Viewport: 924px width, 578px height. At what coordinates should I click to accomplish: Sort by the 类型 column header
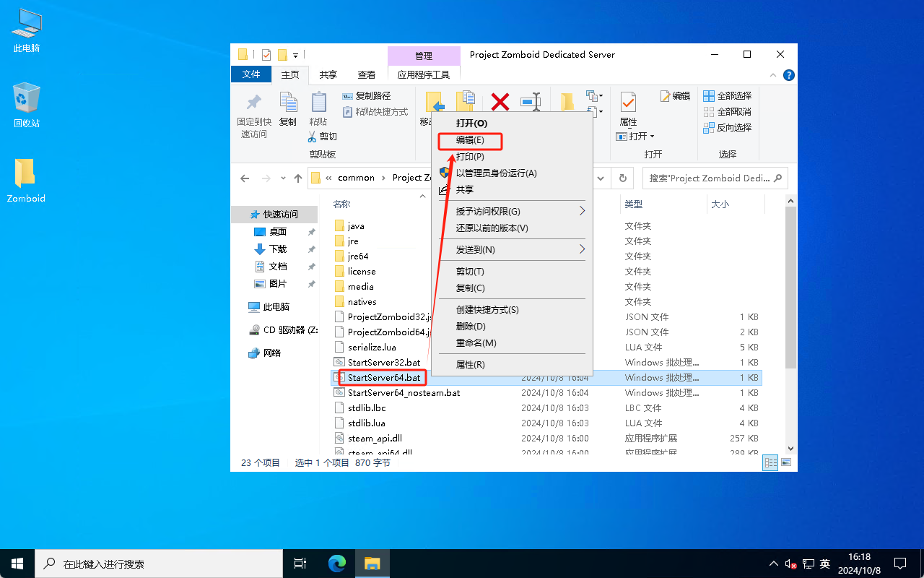(663, 204)
